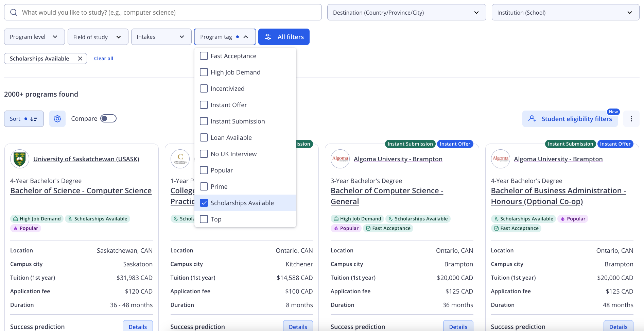
Task: Click Fast Acceptance tag on Business Administration card
Action: pyautogui.click(x=516, y=228)
